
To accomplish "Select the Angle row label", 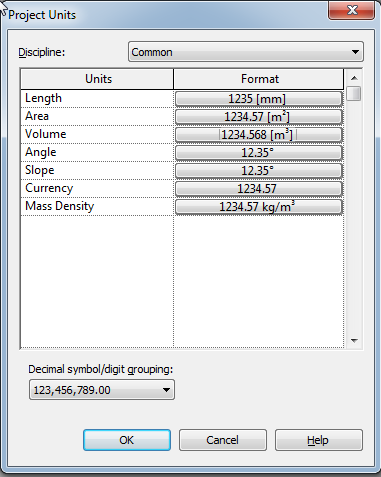I will (x=41, y=152).
